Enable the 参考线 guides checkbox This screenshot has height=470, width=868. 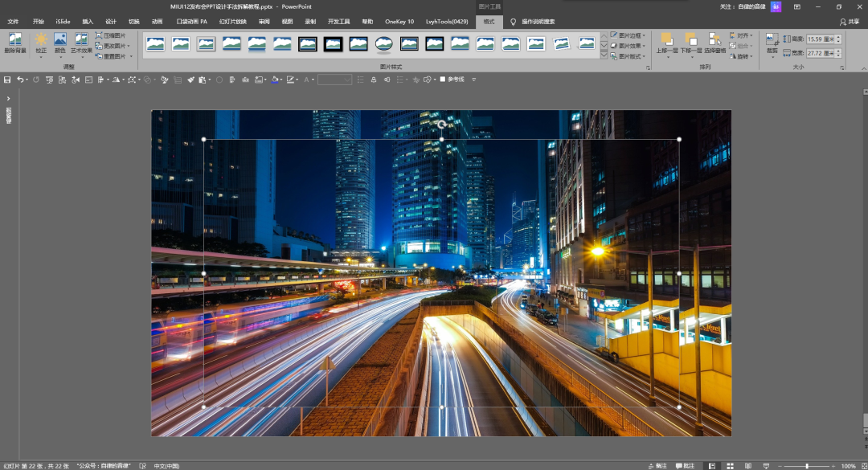tap(443, 80)
